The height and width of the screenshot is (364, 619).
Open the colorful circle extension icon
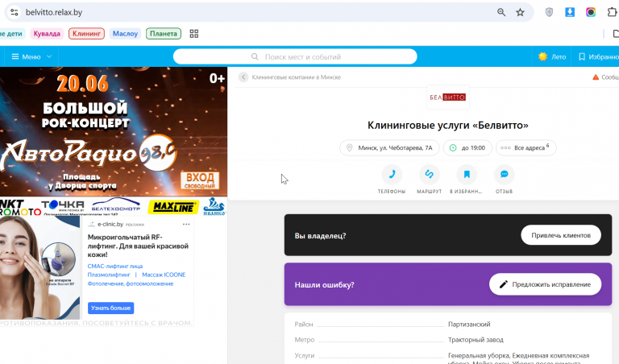pos(591,12)
